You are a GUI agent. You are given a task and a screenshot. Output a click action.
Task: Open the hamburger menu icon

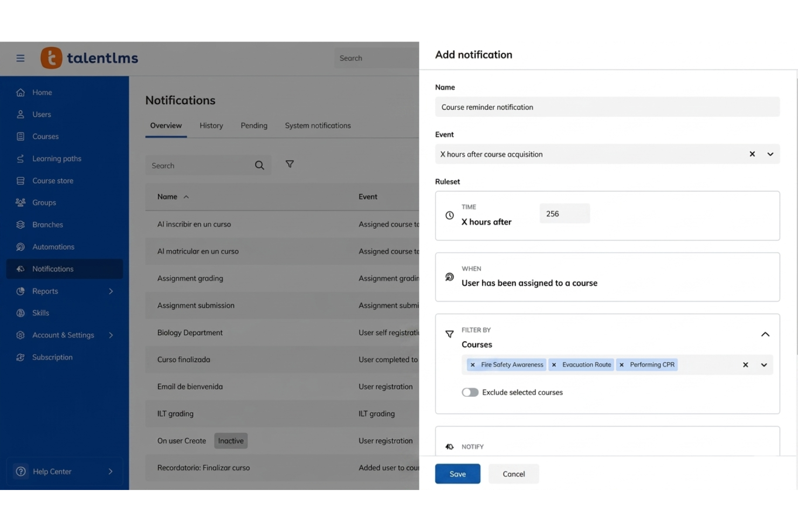coord(20,58)
